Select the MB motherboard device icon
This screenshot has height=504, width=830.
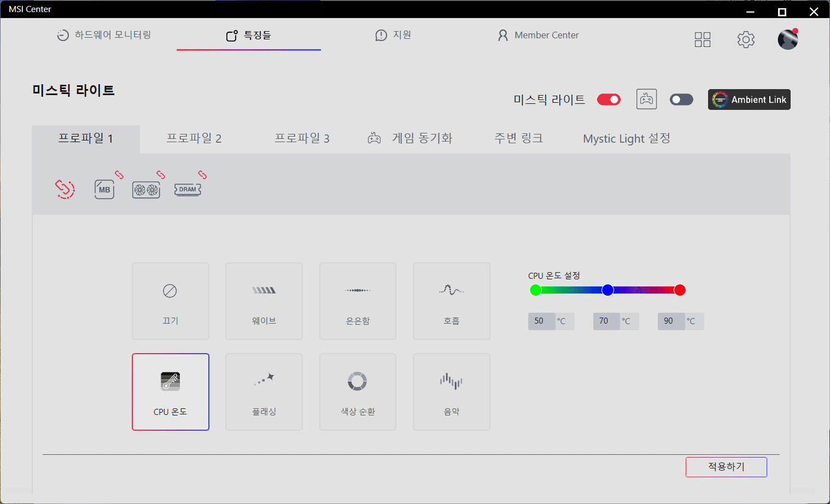click(x=104, y=190)
